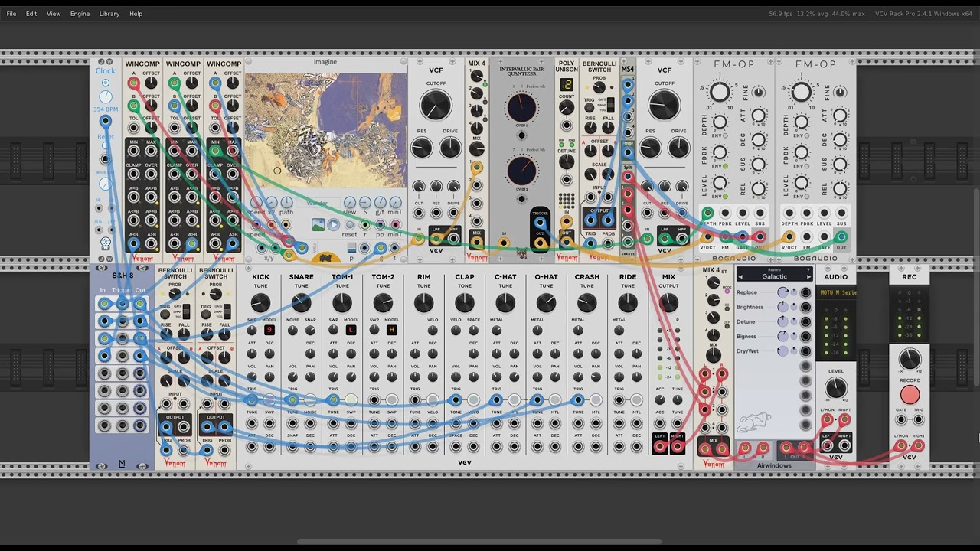Click the TOM-2 MODEL display
The height and width of the screenshot is (551, 980).
pos(391,330)
